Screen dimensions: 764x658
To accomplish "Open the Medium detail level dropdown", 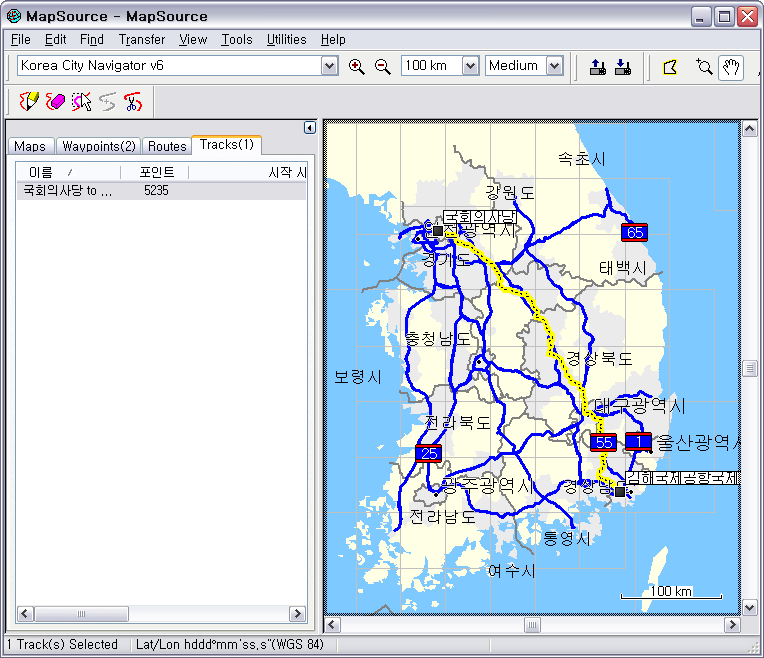I will click(x=554, y=66).
